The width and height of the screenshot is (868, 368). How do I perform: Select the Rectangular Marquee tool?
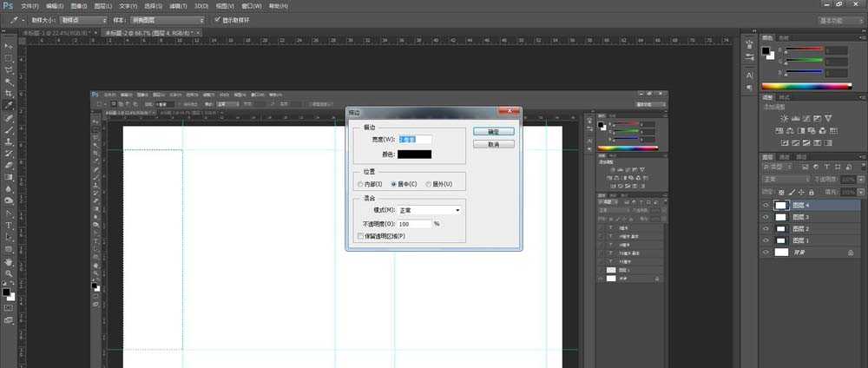tap(10, 58)
